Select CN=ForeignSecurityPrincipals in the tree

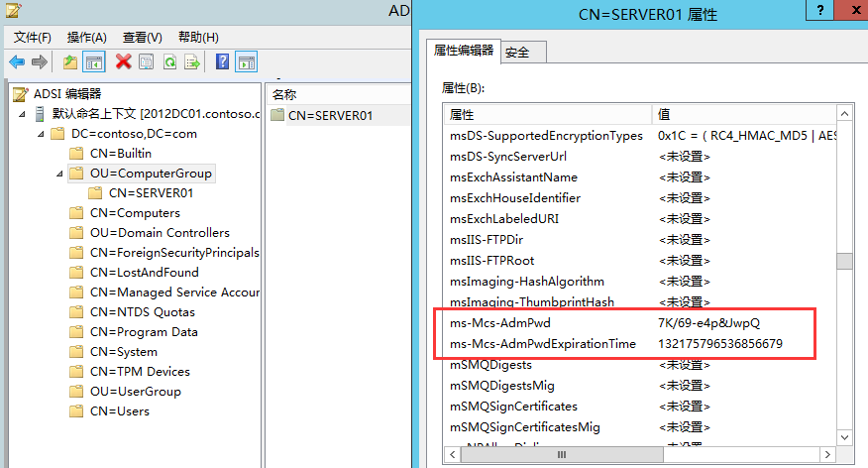(174, 253)
